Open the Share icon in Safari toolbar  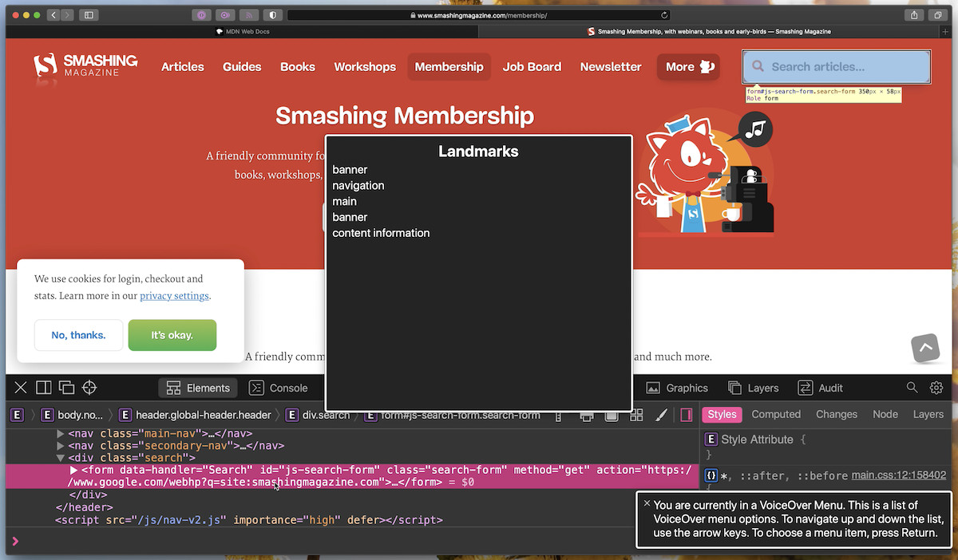[x=914, y=15]
